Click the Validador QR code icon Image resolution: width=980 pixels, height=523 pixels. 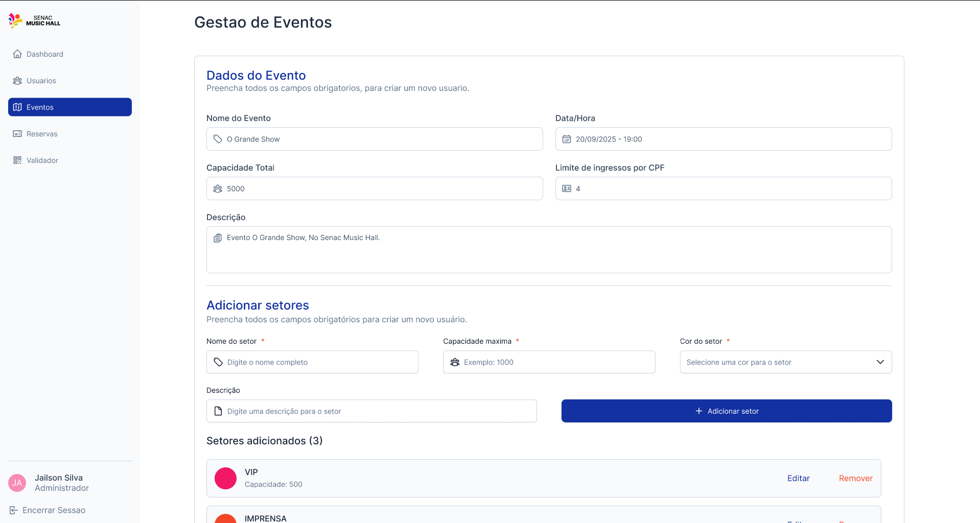click(x=17, y=160)
